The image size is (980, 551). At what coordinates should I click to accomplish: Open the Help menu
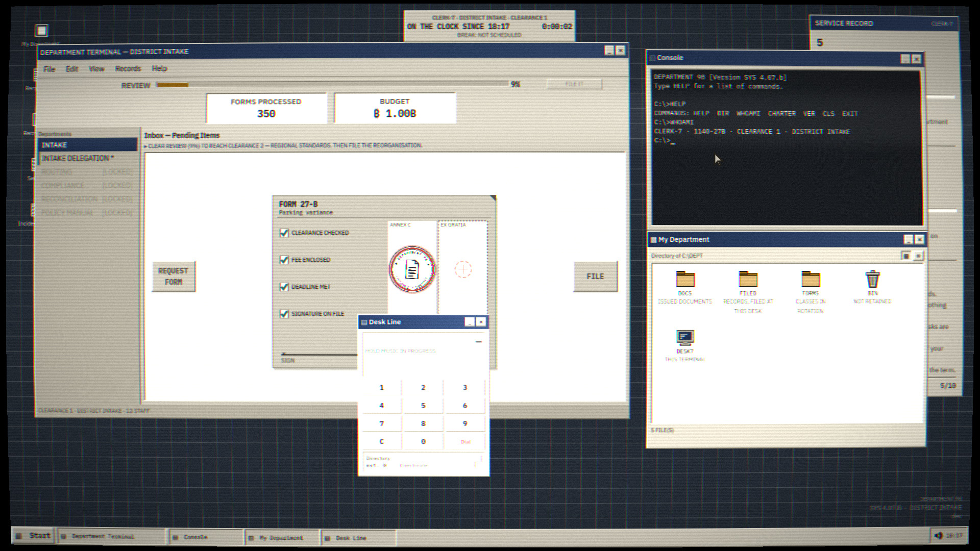pyautogui.click(x=159, y=68)
